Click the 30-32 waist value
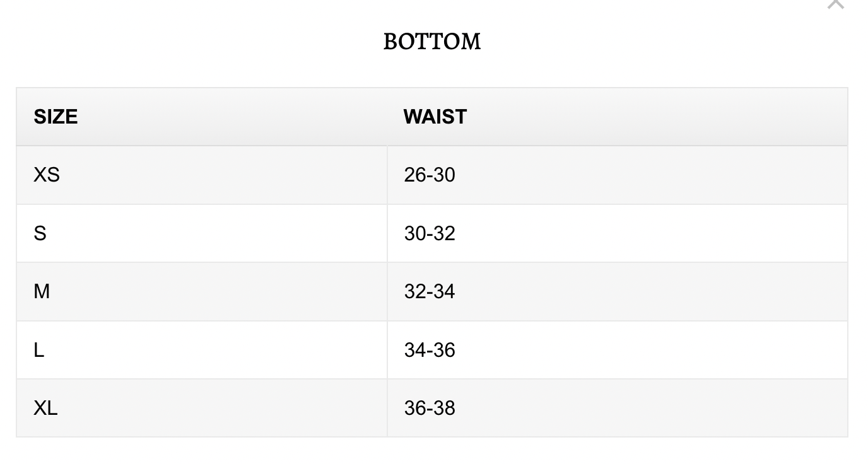 tap(429, 233)
